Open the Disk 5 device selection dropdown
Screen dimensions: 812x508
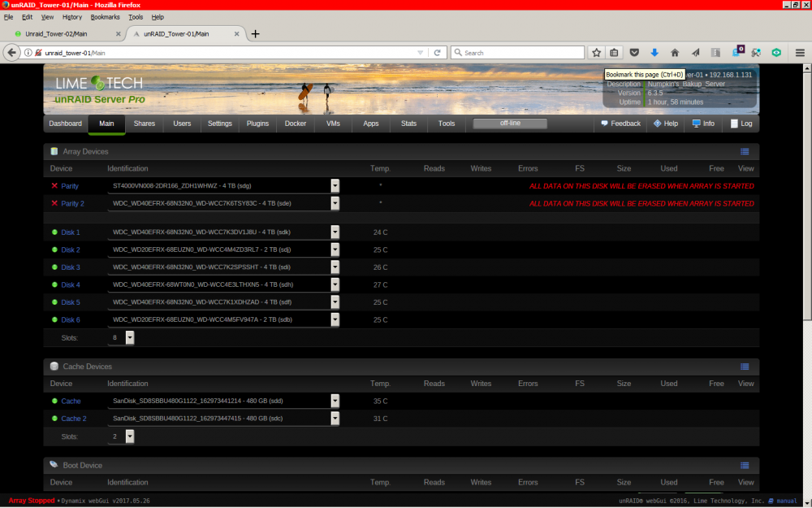coord(335,302)
